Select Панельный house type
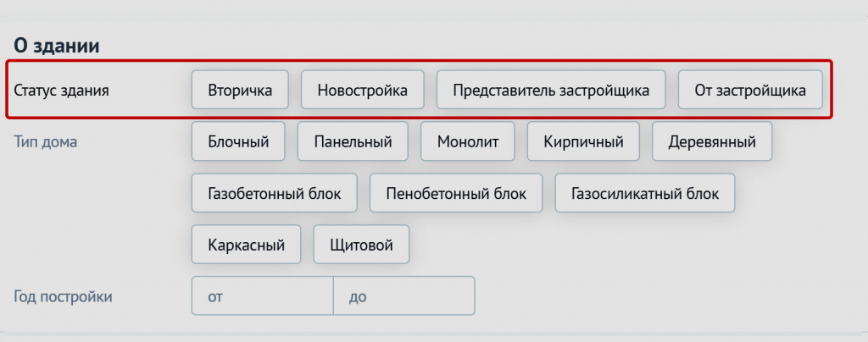Image resolution: width=868 pixels, height=342 pixels. pos(353,141)
